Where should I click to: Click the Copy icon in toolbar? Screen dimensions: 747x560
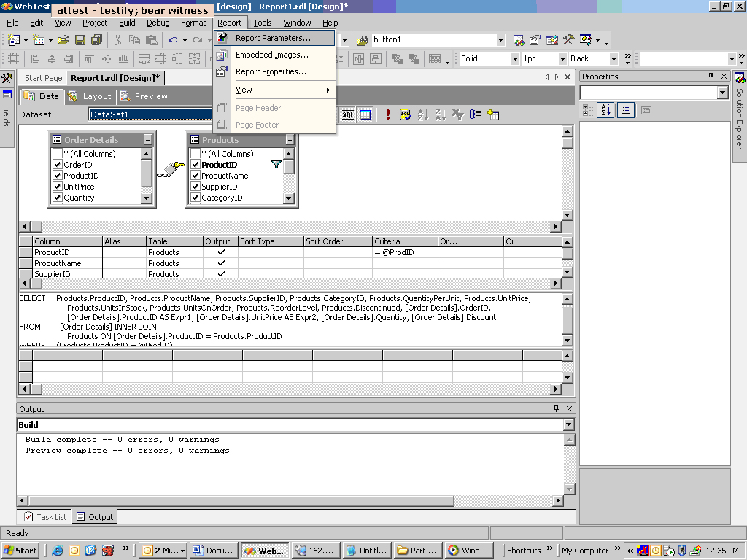(134, 40)
